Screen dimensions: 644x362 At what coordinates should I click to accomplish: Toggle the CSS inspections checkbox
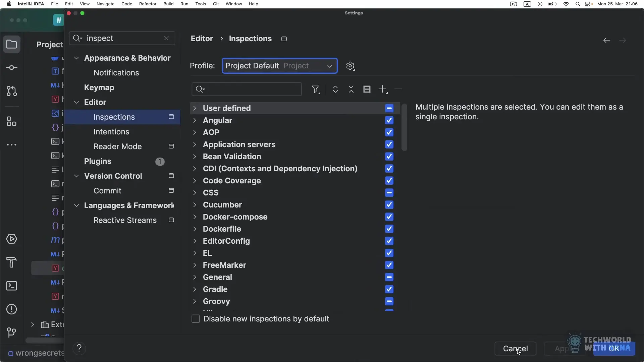click(389, 193)
